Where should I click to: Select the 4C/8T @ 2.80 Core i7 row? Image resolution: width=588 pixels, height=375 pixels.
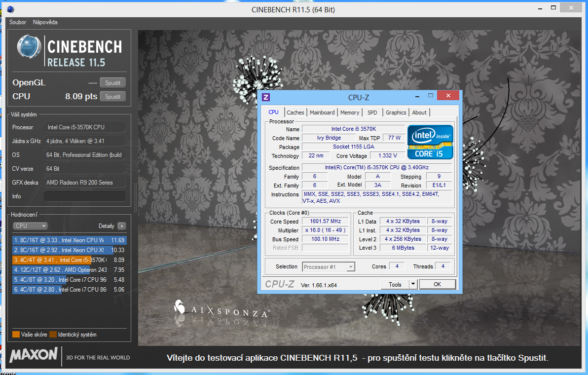[x=70, y=290]
